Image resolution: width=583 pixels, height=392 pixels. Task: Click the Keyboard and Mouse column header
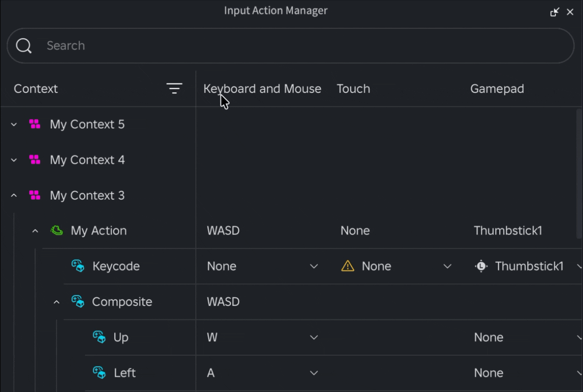(x=262, y=89)
